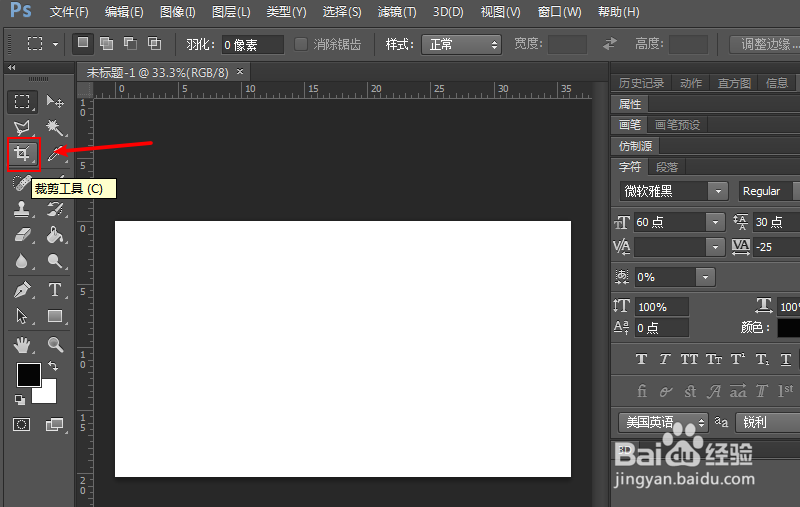Viewport: 800px width, 507px height.
Task: Change the screen mode
Action: click(x=55, y=424)
